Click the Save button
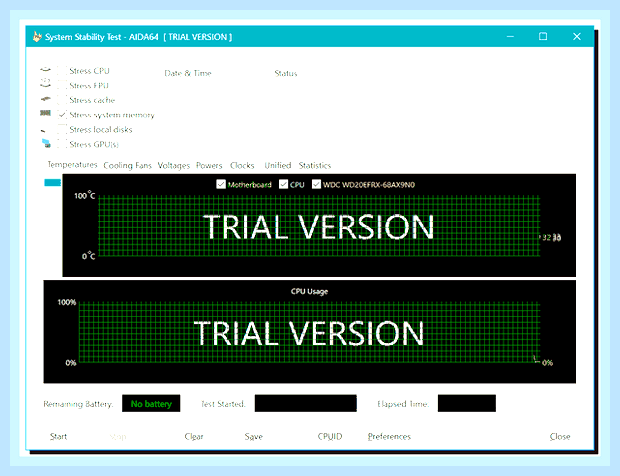620x476 pixels. click(x=253, y=436)
